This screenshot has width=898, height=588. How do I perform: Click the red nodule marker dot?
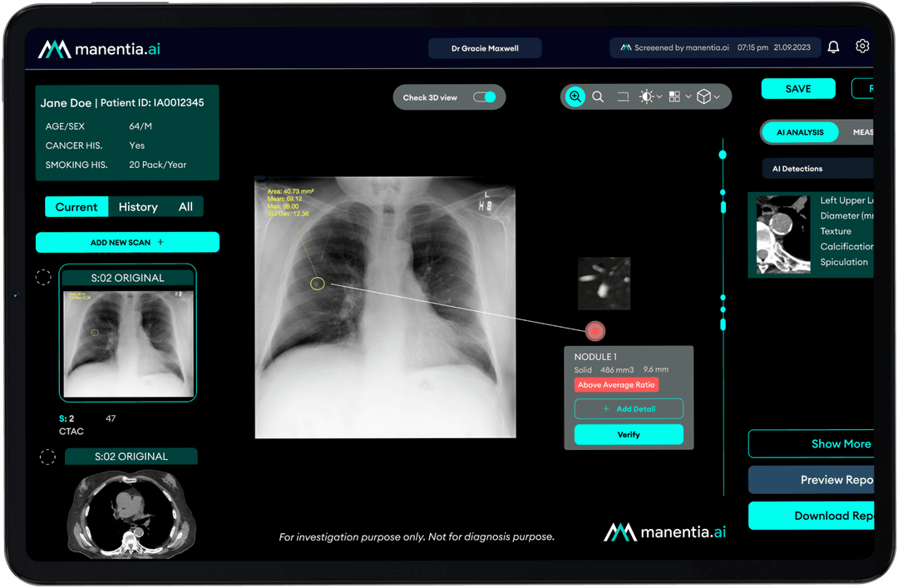pyautogui.click(x=595, y=331)
